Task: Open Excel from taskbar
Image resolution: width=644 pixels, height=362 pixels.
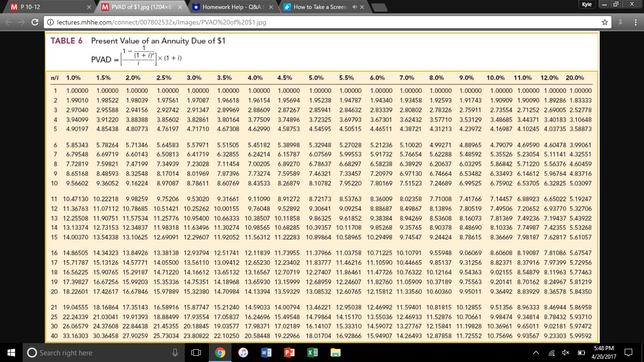Action: [312, 353]
